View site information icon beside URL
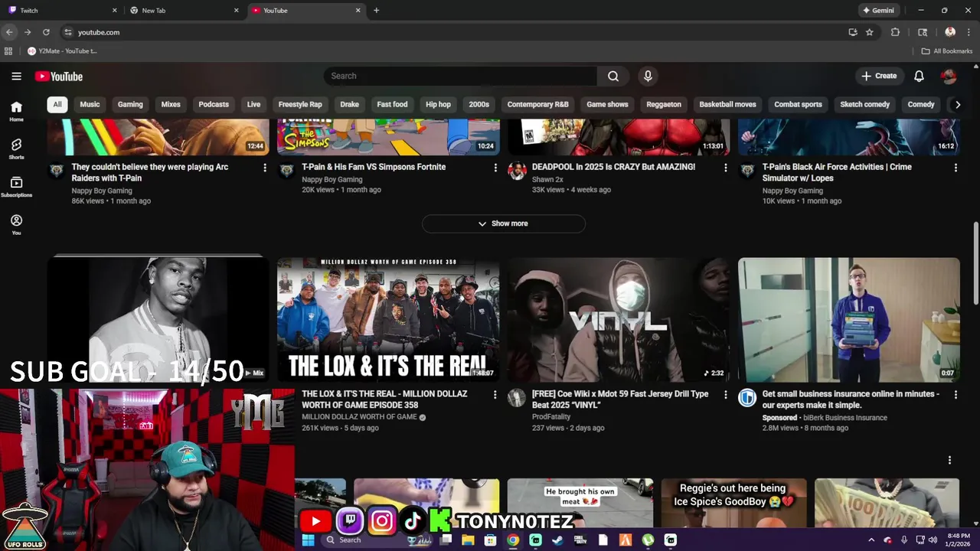980x551 pixels. pos(68,32)
